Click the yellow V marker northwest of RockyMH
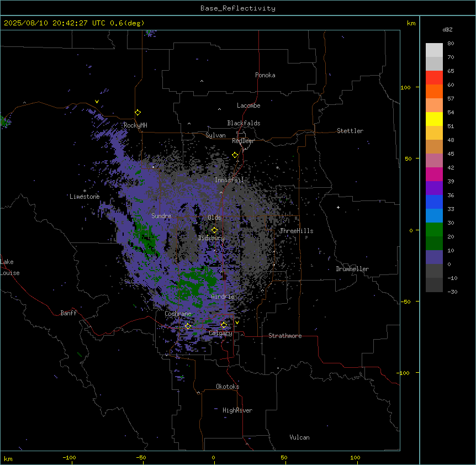Screen dimensions: 476x465 (97, 102)
